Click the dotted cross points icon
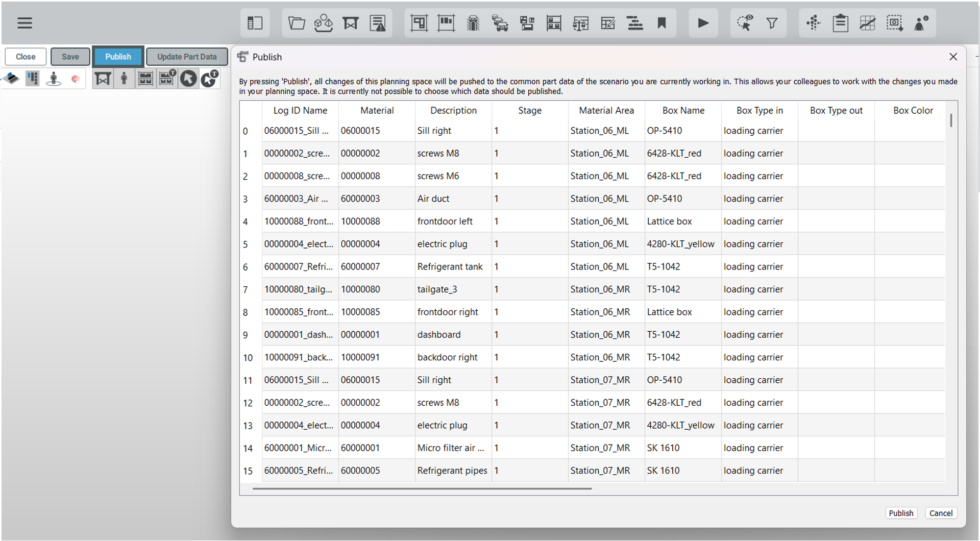This screenshot has height=541, width=980. coord(814,23)
